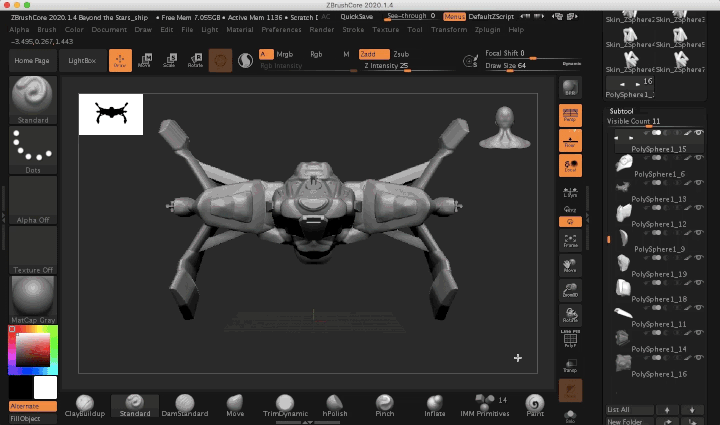Viewport: 720px width, 425px height.
Task: Toggle visibility eye of PolySphere1_6
Action: (698, 156)
